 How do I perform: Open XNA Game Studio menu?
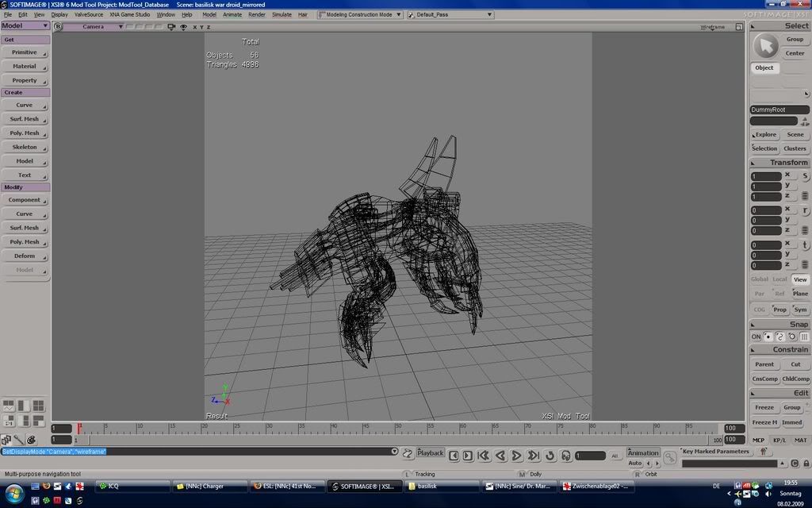[x=129, y=14]
